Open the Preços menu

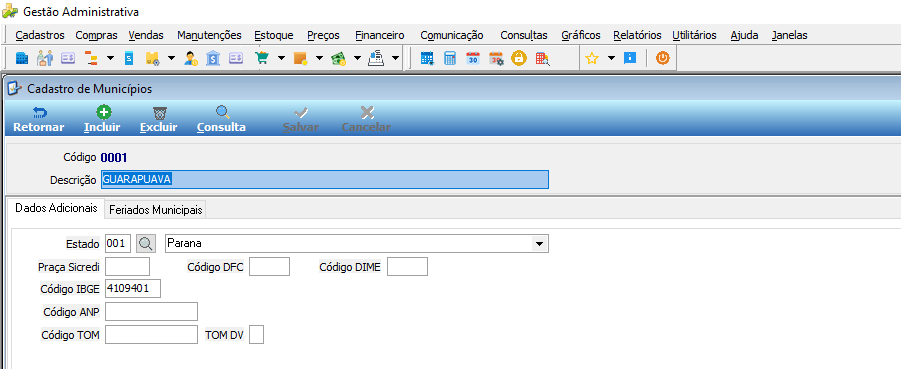tap(323, 35)
